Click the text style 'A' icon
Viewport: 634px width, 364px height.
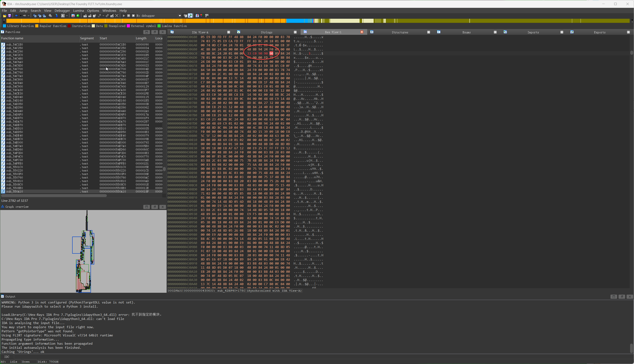(x=63, y=16)
